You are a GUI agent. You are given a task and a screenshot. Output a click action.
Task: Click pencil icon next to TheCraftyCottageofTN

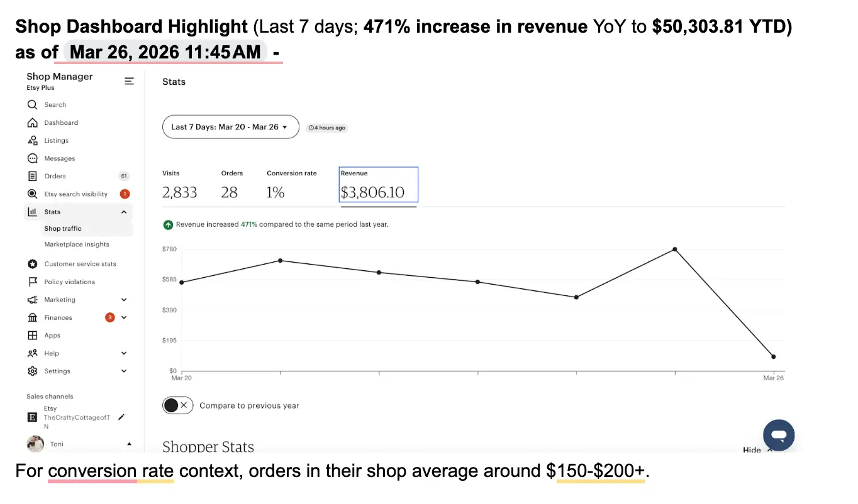121,417
